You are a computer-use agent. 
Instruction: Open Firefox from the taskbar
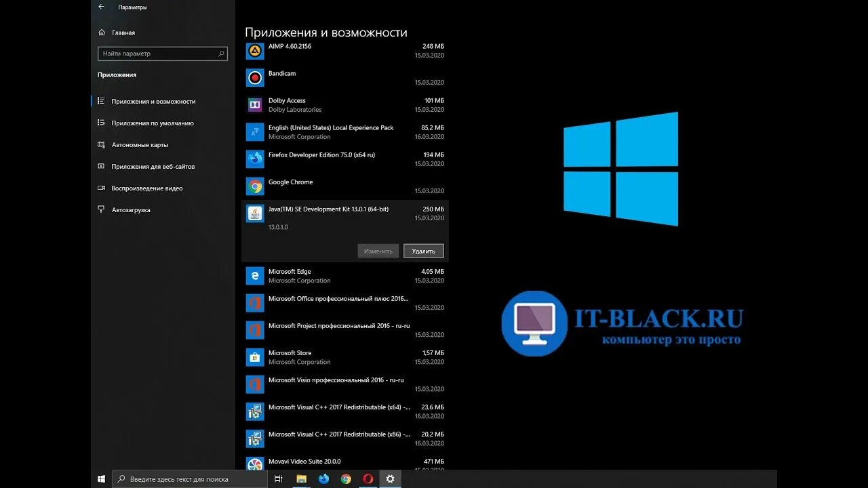tap(323, 479)
